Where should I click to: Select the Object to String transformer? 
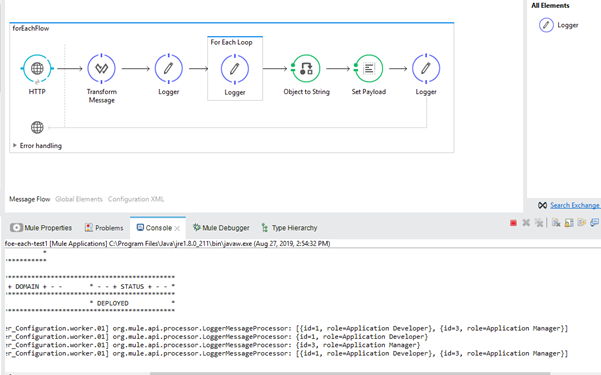[305, 69]
